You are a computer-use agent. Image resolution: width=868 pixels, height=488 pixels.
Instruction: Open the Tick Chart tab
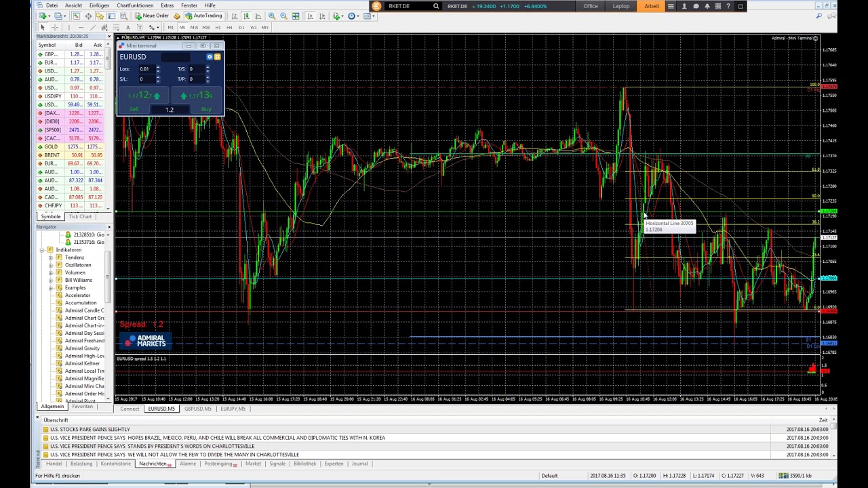tap(80, 216)
